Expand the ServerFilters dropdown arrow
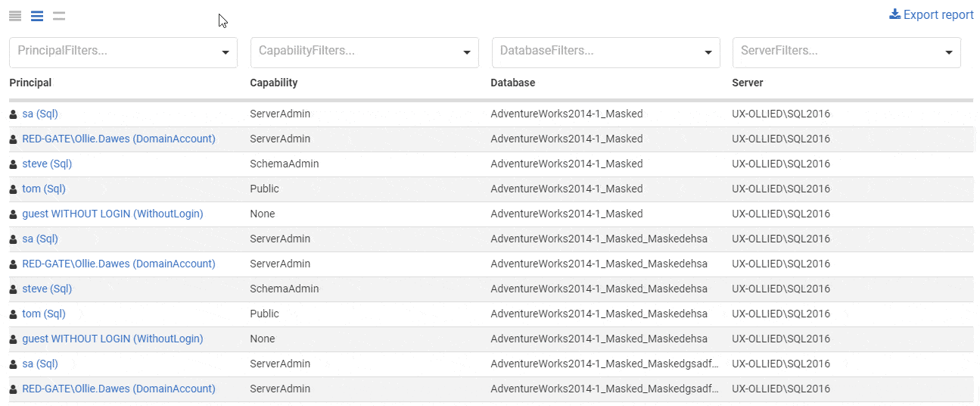The height and width of the screenshot is (406, 980). [949, 53]
